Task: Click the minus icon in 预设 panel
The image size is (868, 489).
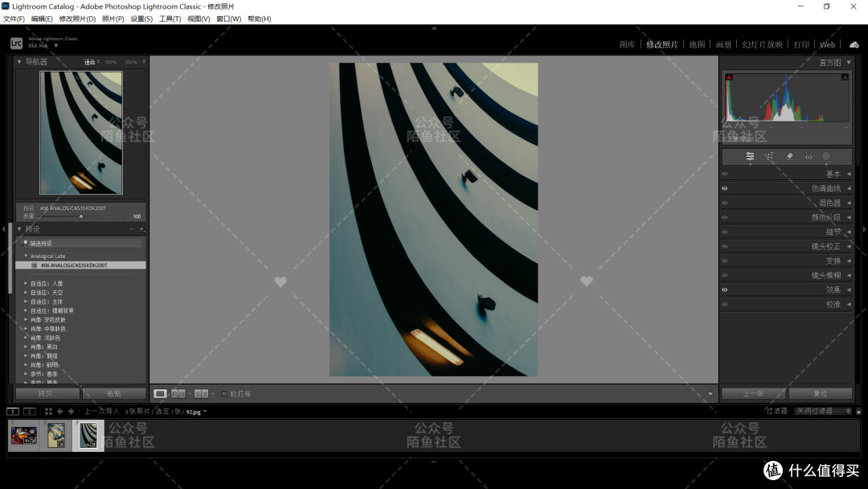Action: [131, 228]
